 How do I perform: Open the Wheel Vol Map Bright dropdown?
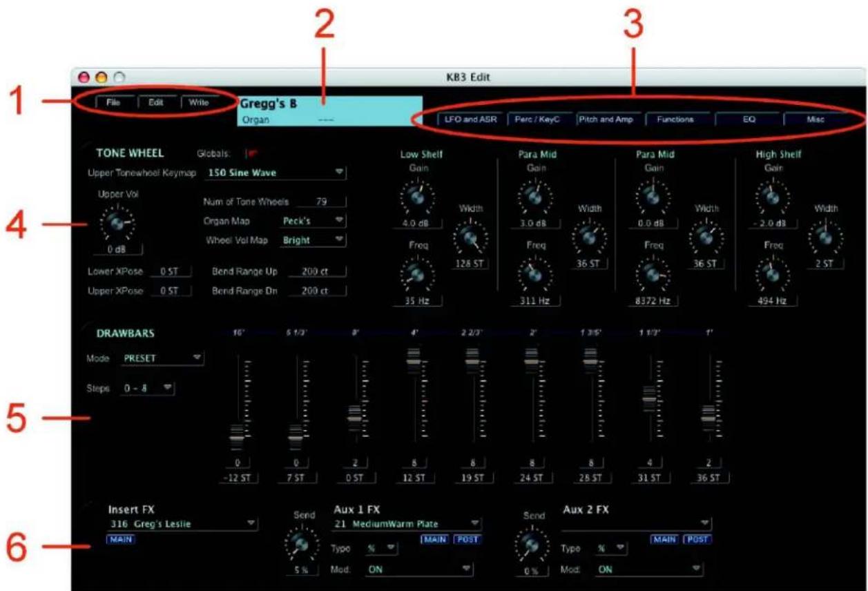coord(313,240)
